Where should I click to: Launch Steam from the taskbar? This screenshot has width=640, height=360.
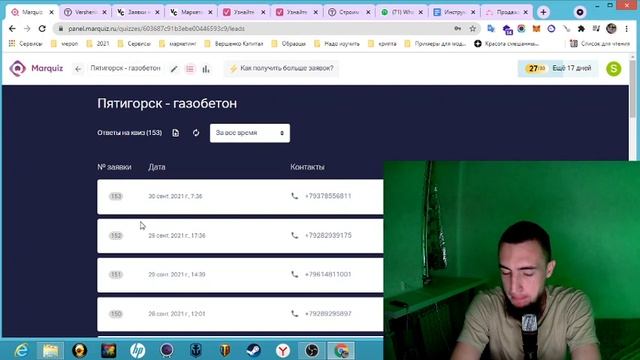[x=253, y=350]
